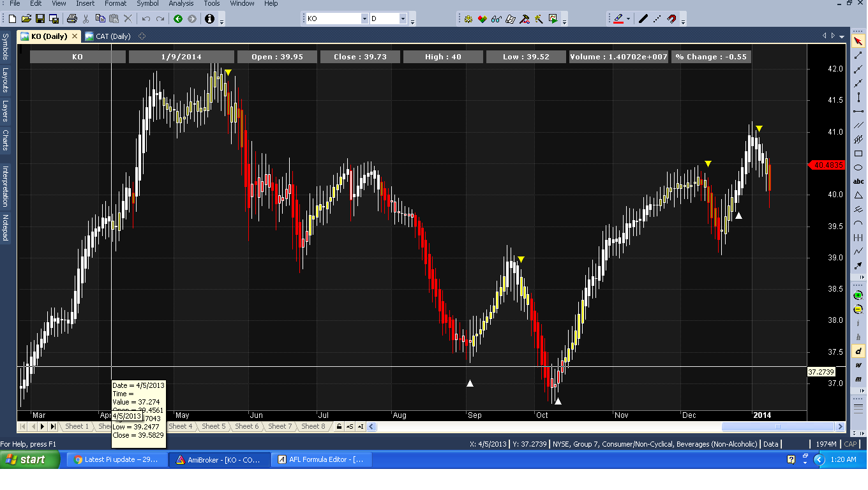
Task: Select the dotted line style icon
Action: click(x=657, y=19)
